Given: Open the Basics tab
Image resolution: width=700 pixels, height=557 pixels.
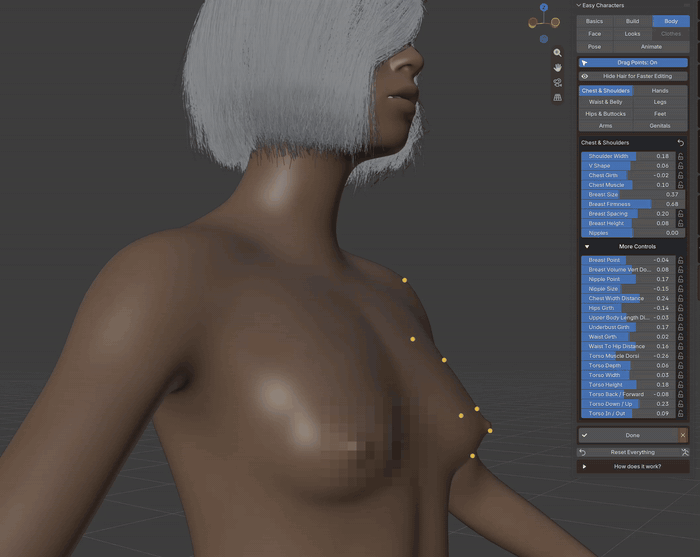Looking at the screenshot, I should click(x=594, y=21).
